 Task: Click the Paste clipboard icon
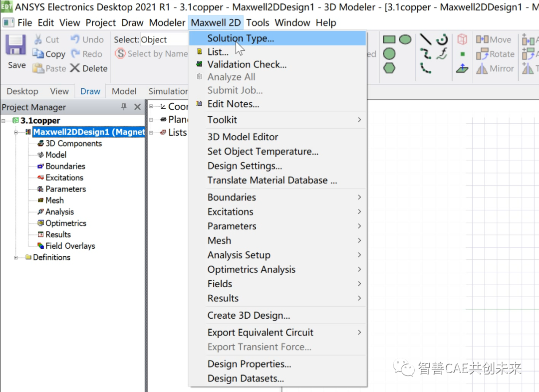point(38,68)
